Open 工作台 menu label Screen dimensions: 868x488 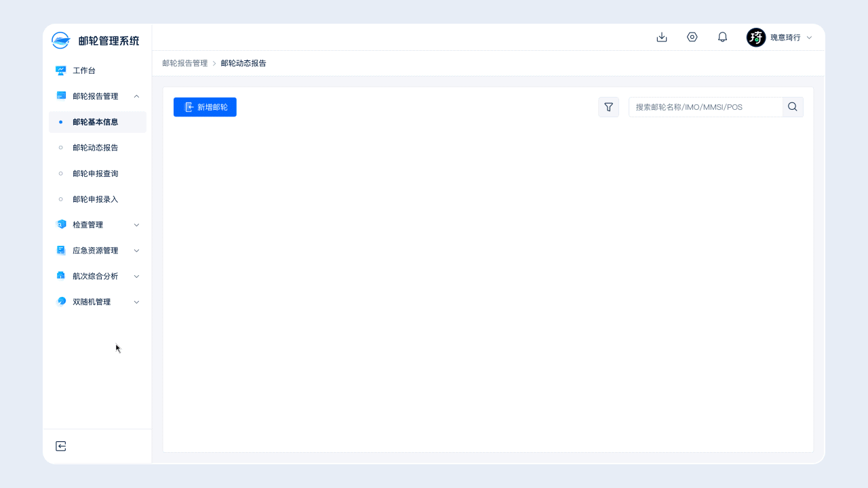pyautogui.click(x=84, y=70)
